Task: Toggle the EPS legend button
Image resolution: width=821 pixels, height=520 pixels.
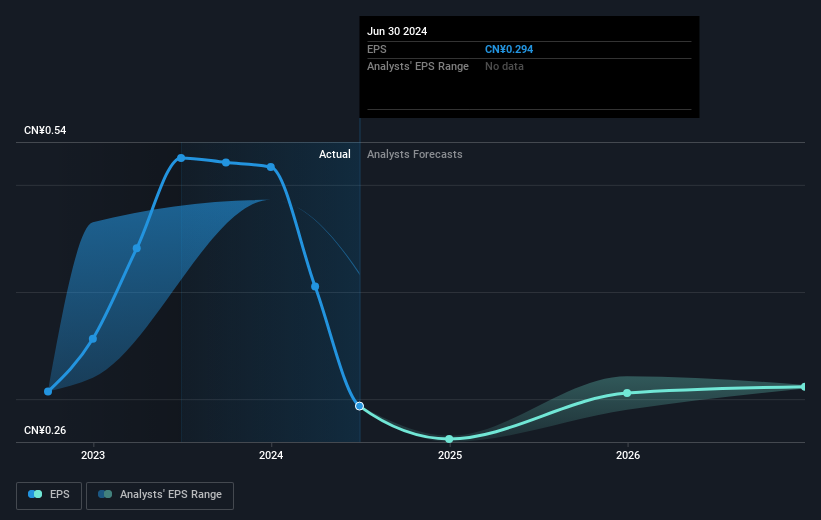Action: point(49,495)
